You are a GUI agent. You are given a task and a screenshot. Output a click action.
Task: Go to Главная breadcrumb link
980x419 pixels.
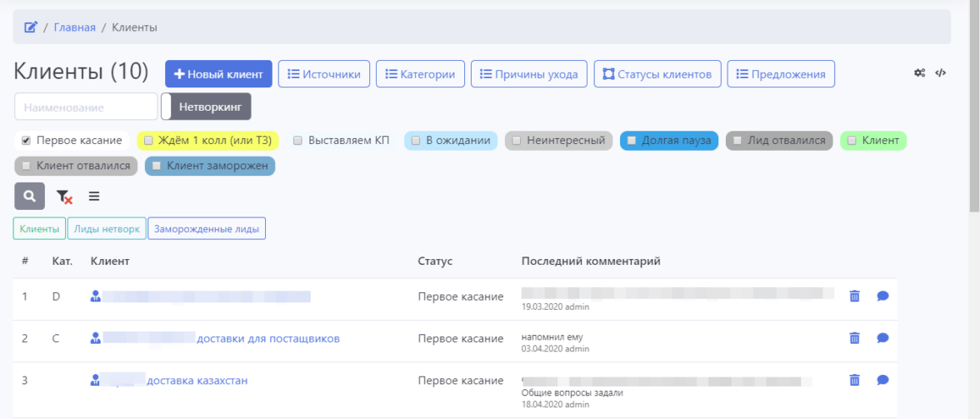coord(74,27)
